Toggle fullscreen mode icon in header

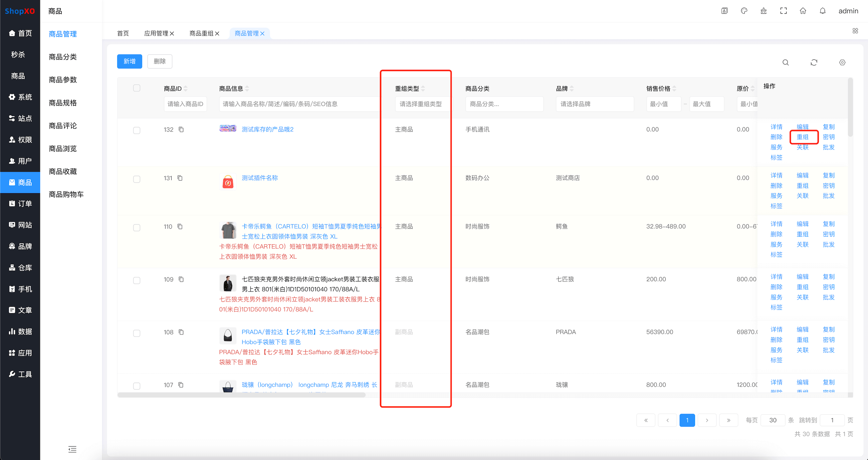click(784, 11)
